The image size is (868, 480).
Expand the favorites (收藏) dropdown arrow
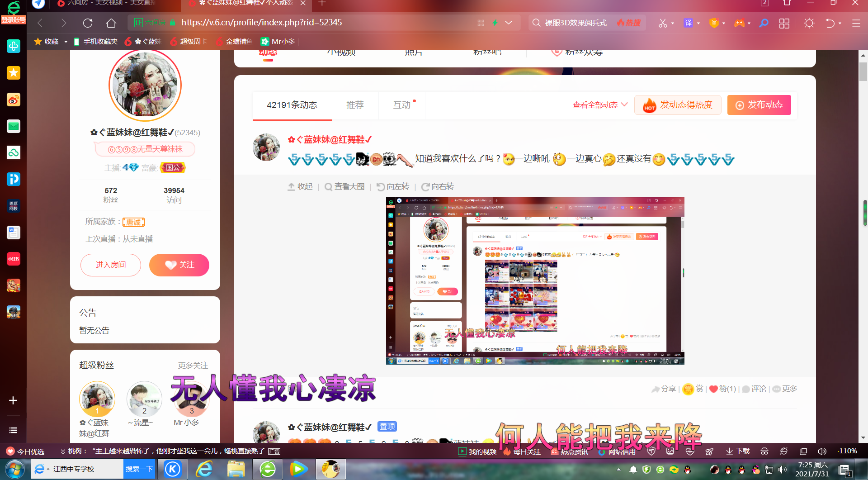[x=66, y=42]
